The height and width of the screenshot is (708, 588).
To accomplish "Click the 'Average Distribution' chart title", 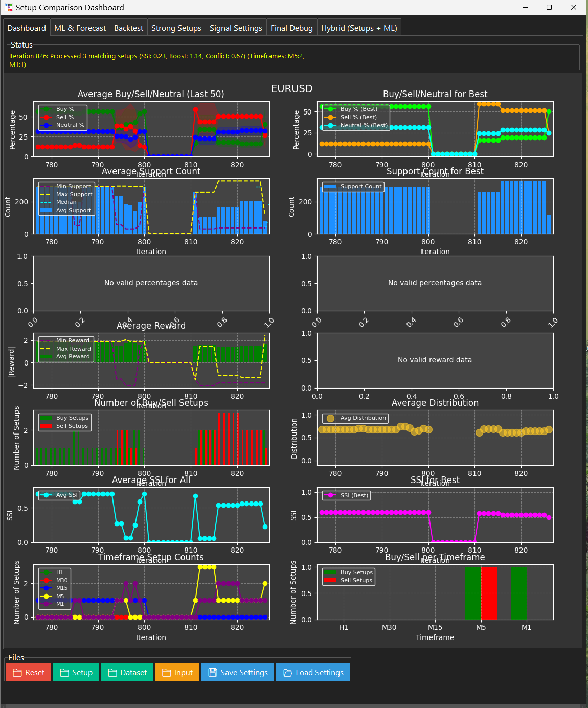I will point(435,403).
